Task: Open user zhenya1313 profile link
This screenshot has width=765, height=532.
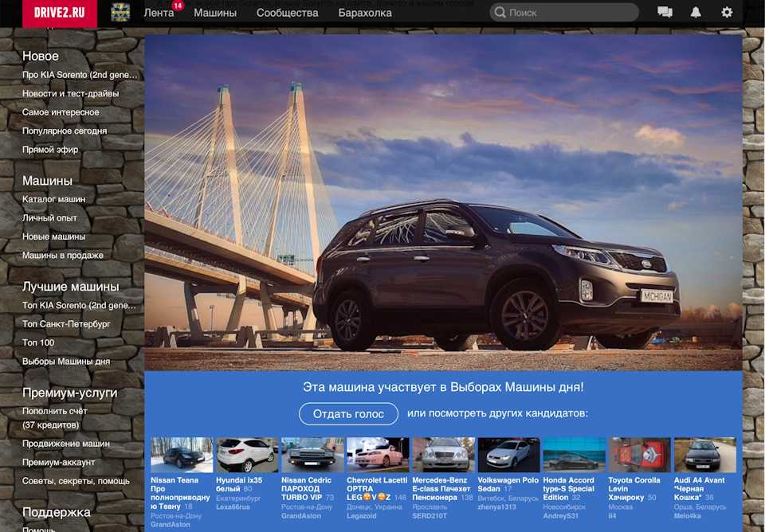Action: click(x=496, y=507)
